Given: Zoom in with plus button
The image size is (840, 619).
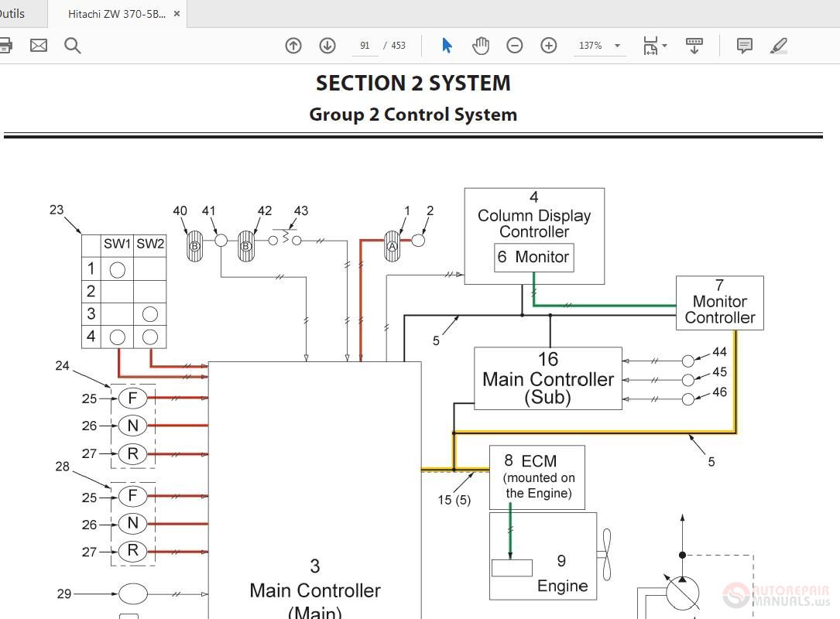Looking at the screenshot, I should pyautogui.click(x=549, y=46).
